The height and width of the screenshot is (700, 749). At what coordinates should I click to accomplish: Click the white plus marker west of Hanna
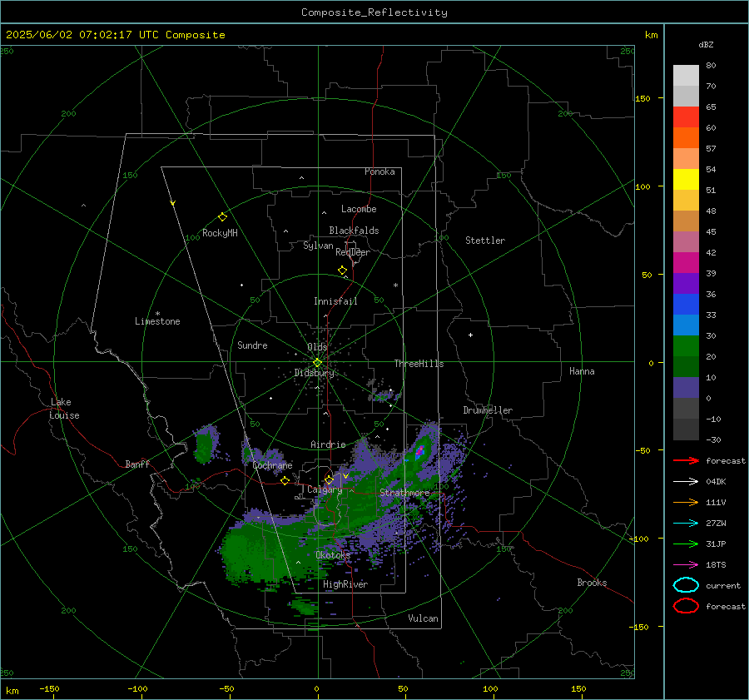click(470, 335)
